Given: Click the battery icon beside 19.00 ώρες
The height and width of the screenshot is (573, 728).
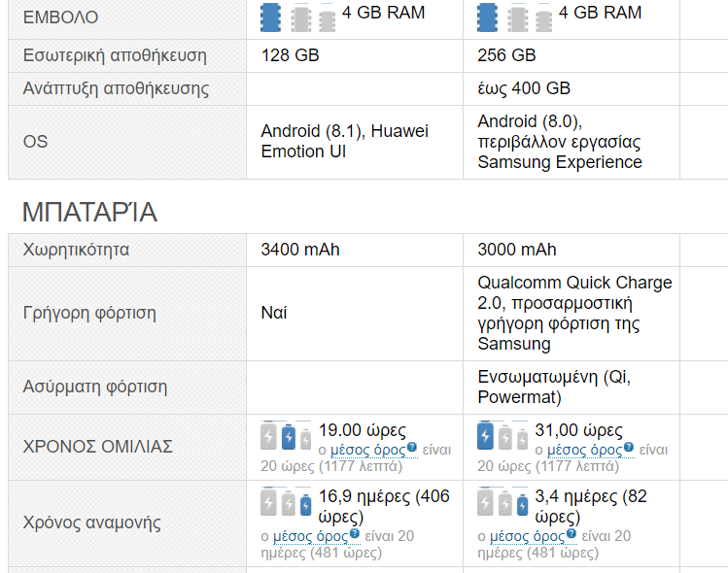Looking at the screenshot, I should tap(288, 437).
